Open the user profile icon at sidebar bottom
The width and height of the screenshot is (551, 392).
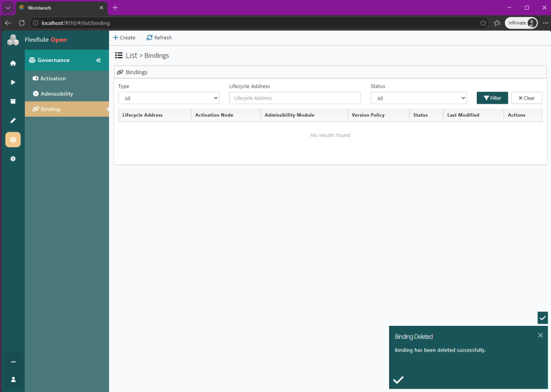tap(13, 379)
